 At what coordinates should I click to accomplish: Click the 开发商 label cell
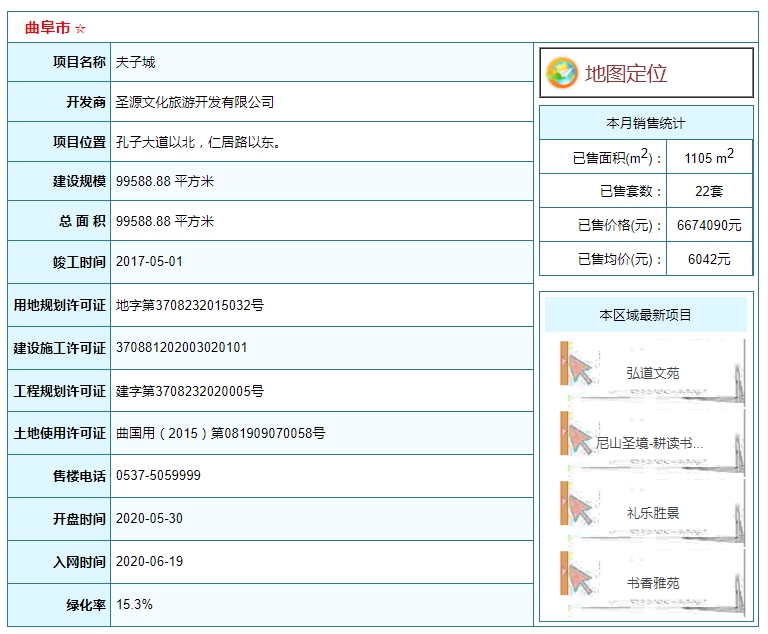coord(59,102)
